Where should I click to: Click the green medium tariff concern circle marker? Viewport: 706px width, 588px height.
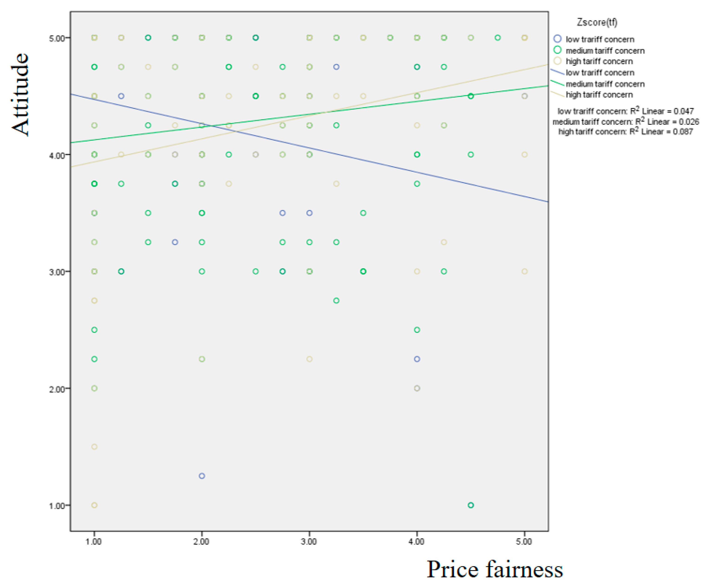[557, 50]
